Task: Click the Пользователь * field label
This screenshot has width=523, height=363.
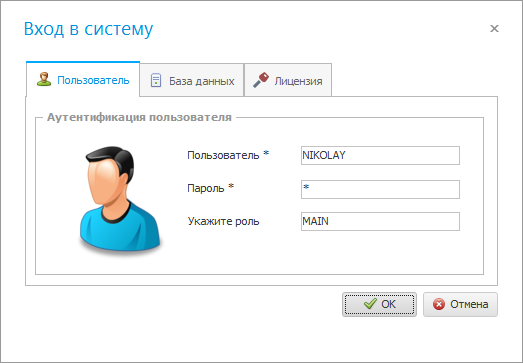Action: point(228,155)
